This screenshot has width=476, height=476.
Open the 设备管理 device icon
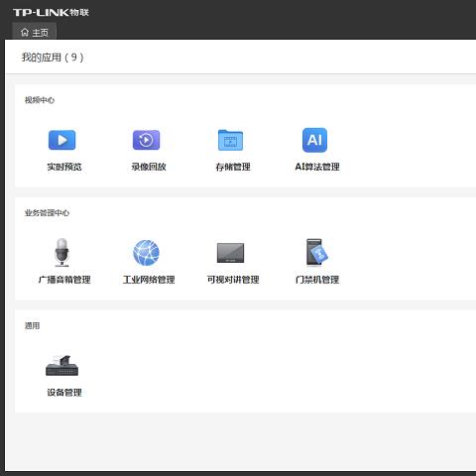62,366
